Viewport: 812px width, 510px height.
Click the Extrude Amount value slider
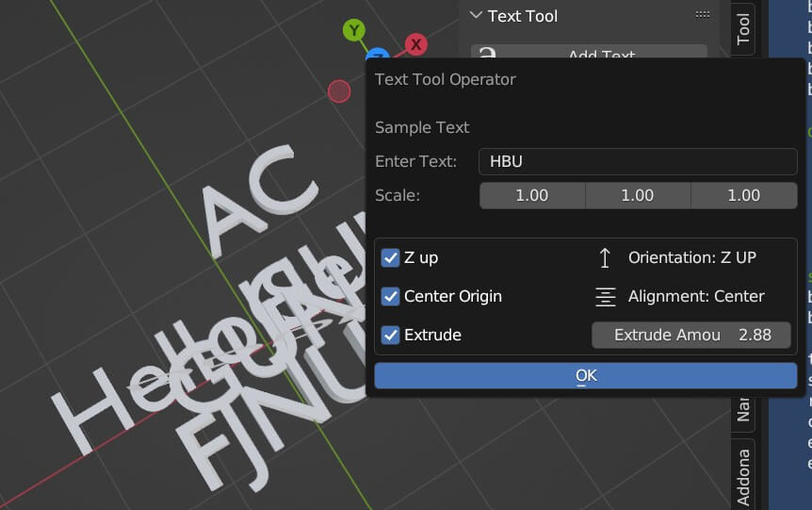pyautogui.click(x=690, y=335)
